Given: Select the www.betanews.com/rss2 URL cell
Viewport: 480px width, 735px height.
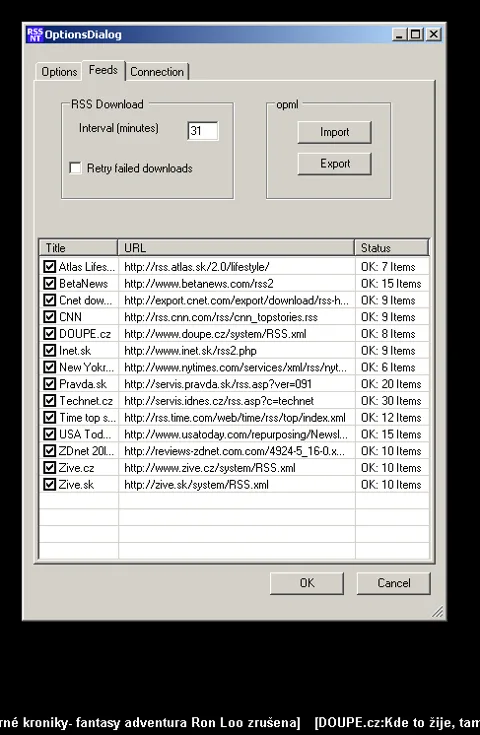Looking at the screenshot, I should point(237,284).
